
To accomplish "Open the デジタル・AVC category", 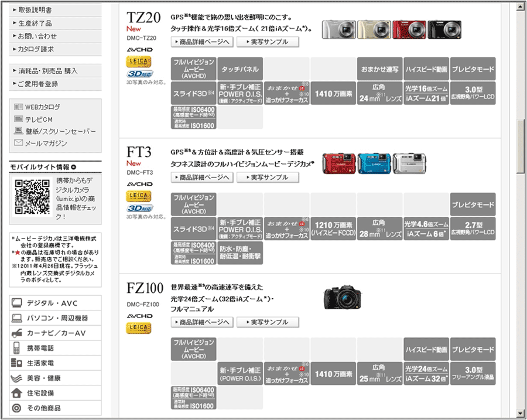I will [x=56, y=303].
